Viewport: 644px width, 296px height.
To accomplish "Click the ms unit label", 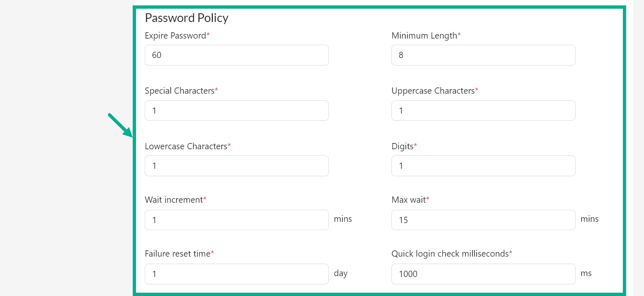I will click(586, 273).
